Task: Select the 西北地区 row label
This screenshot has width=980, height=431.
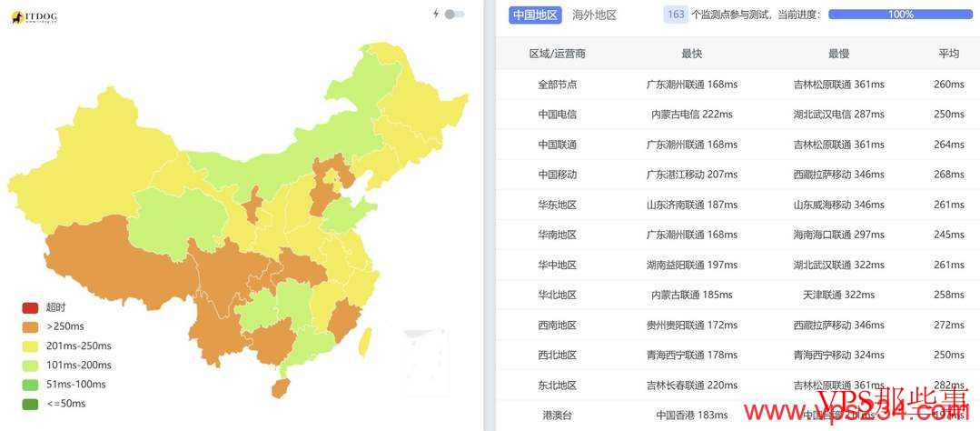Action: point(557,355)
